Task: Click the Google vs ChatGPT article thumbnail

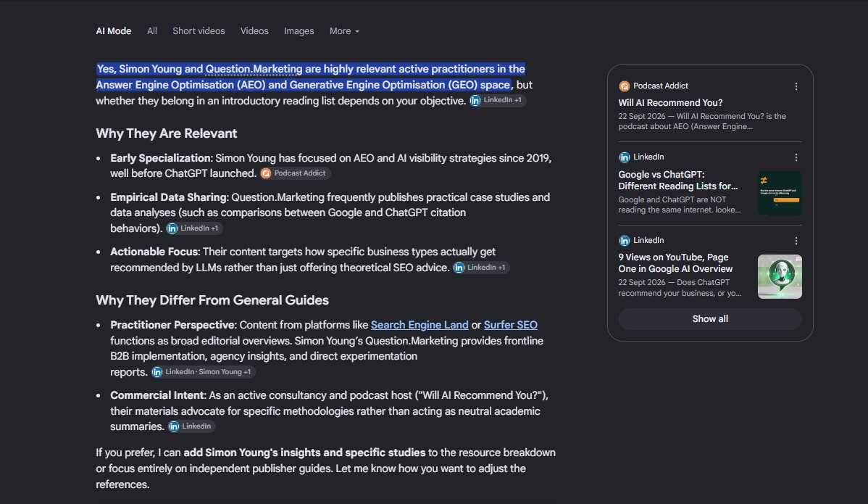Action: click(780, 194)
